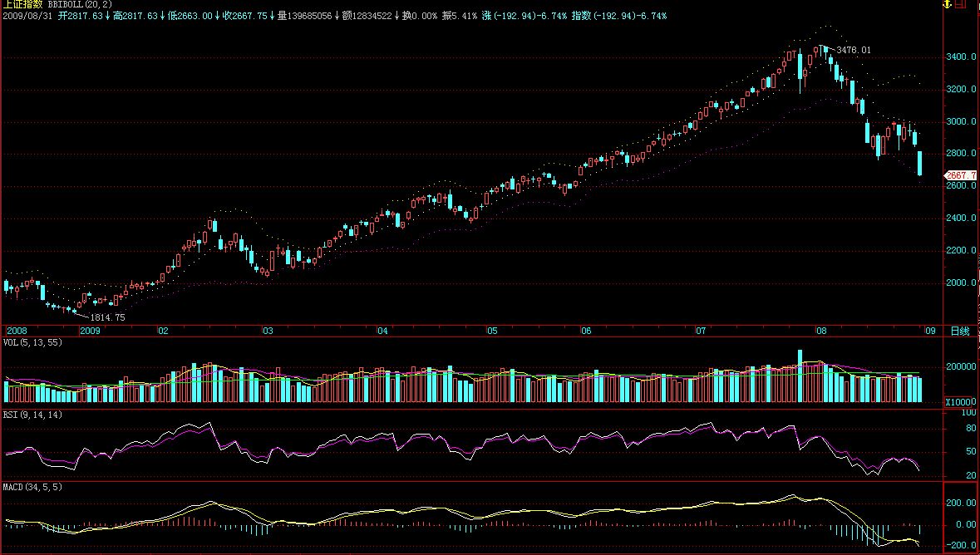Click the 200000 volume axis label
Image resolution: width=980 pixels, height=555 pixels.
(961, 367)
